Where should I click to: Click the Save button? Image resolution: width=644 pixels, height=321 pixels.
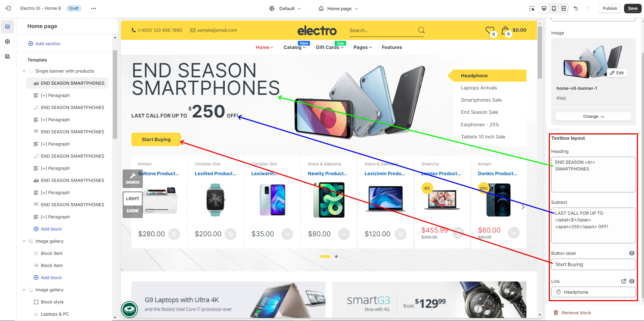tap(633, 8)
